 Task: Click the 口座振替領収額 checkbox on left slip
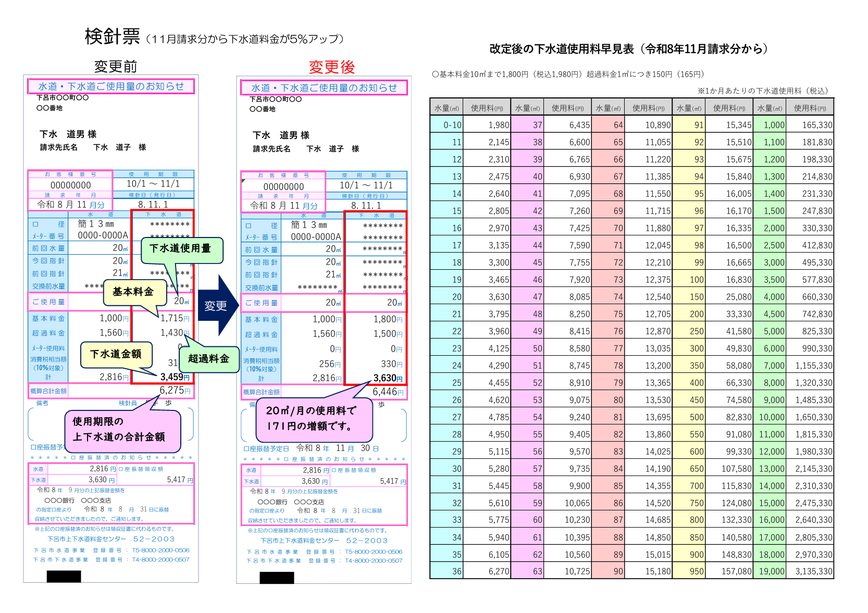tap(121, 469)
